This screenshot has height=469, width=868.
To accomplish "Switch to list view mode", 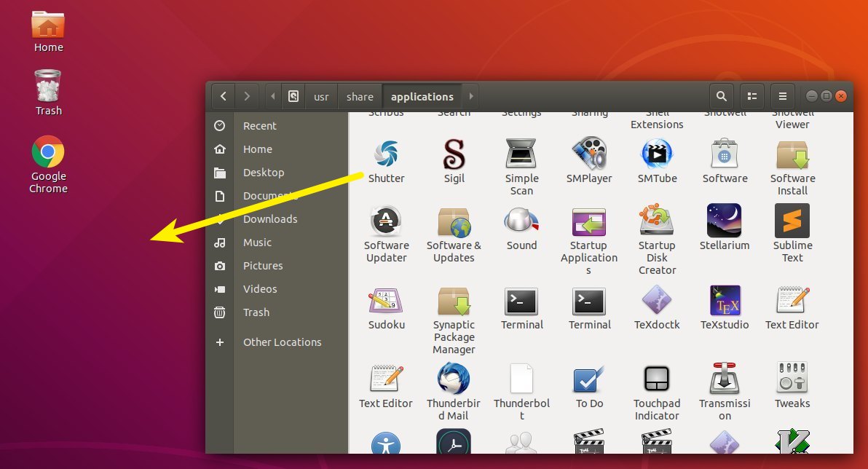I will (751, 96).
